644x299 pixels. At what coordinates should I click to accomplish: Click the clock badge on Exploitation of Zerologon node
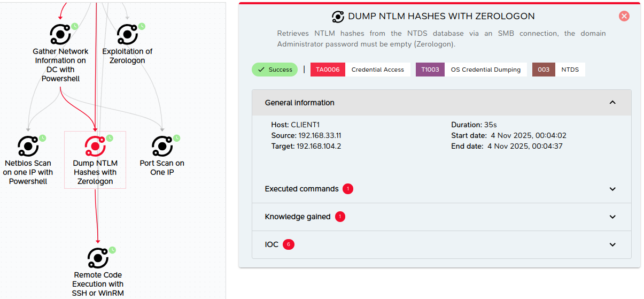click(x=142, y=26)
